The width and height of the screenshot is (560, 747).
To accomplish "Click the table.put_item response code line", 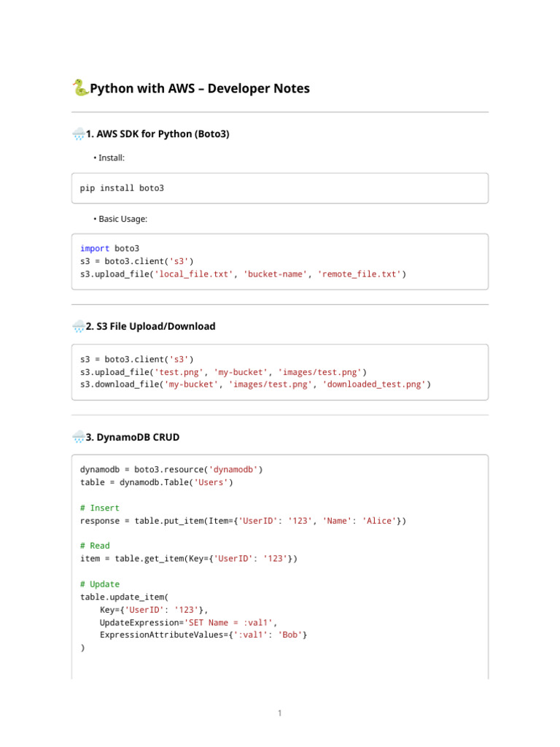I will click(244, 521).
